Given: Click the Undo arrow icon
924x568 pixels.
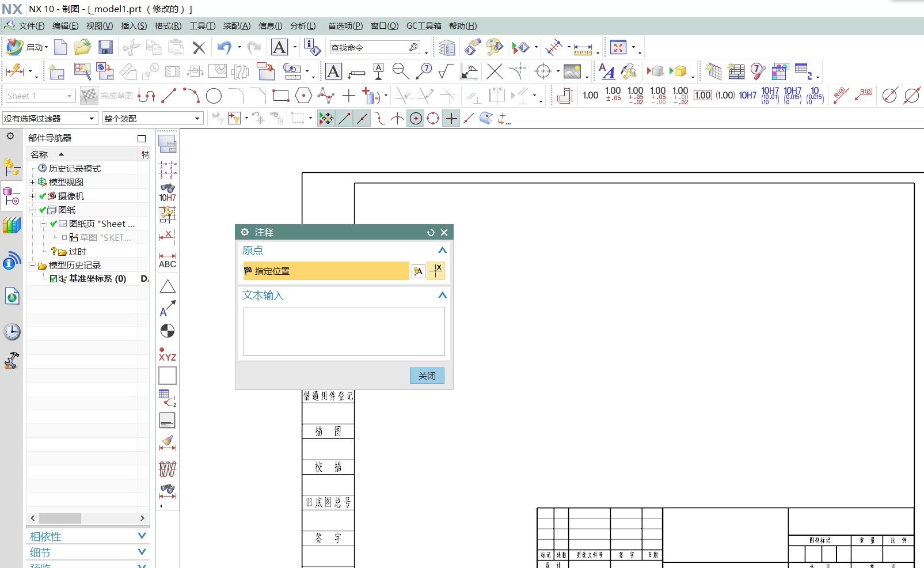Looking at the screenshot, I should click(224, 47).
